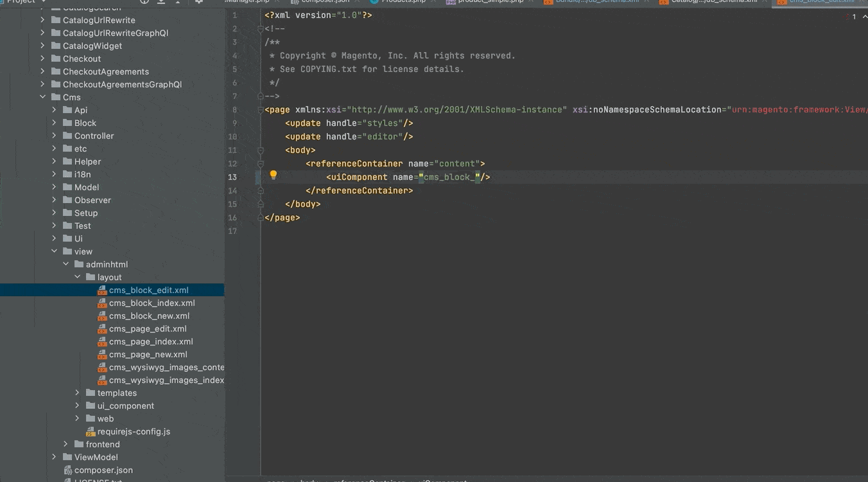The image size is (868, 482).
Task: Click the cms_page_index.xml file icon
Action: point(102,342)
